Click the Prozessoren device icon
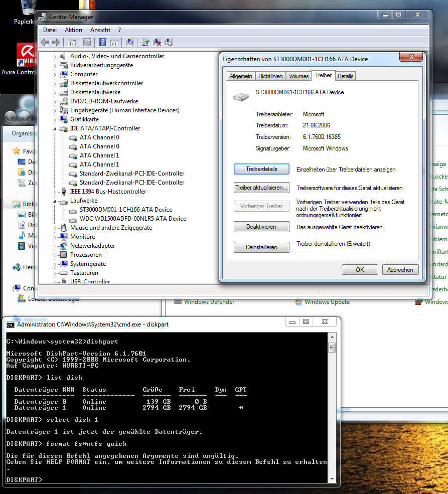 64,255
